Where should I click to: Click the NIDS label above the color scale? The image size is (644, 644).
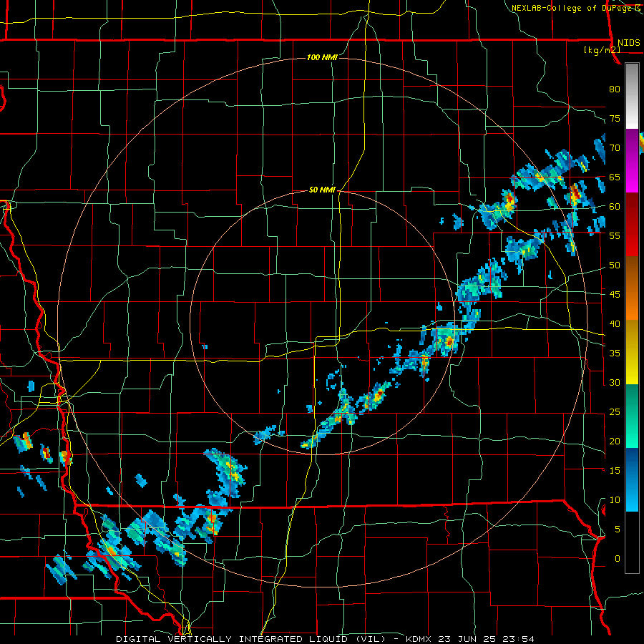(628, 43)
